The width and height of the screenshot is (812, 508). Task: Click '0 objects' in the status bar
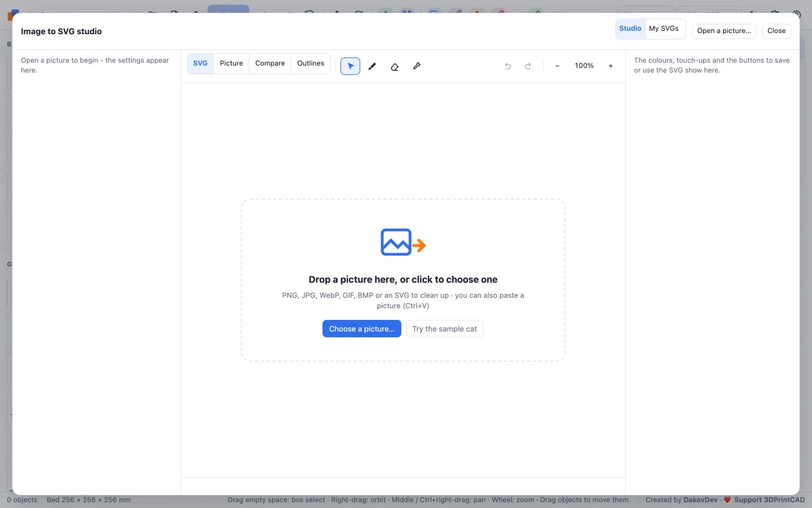tap(22, 500)
